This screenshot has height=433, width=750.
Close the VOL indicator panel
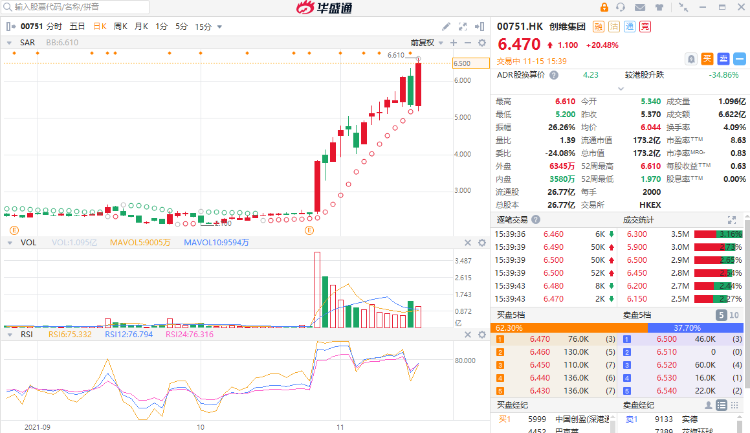point(468,243)
